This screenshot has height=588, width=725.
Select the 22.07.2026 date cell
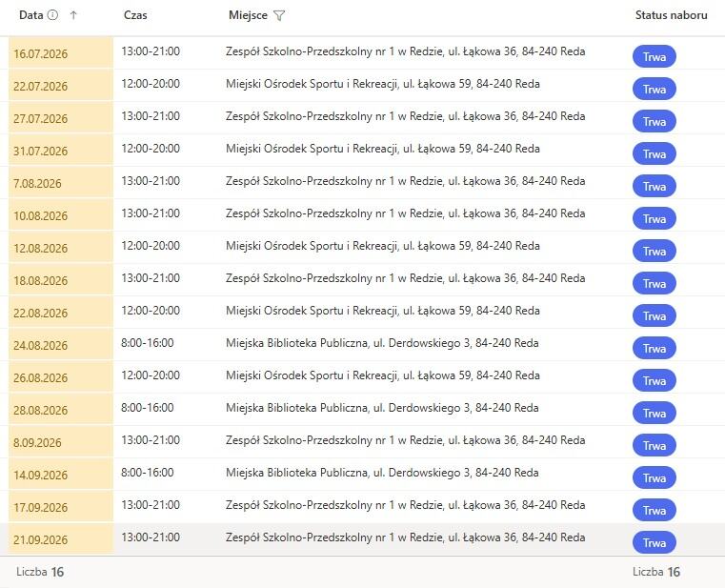click(61, 86)
